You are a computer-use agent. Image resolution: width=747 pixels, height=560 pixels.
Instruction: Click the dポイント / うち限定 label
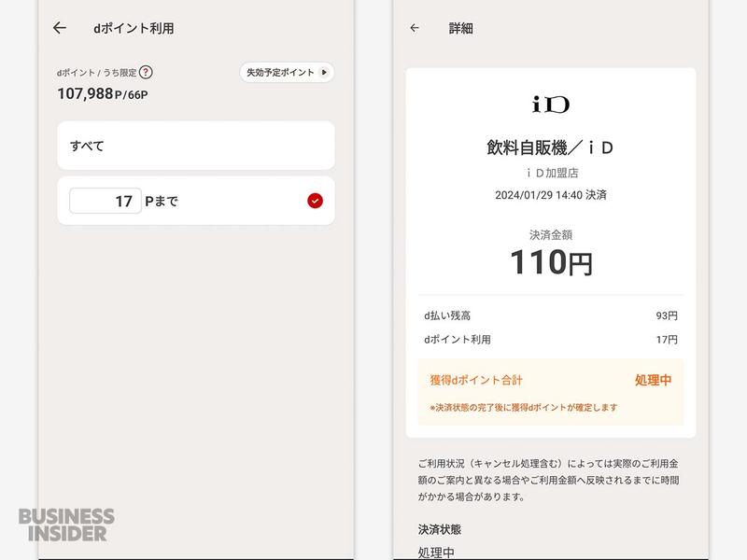click(97, 73)
